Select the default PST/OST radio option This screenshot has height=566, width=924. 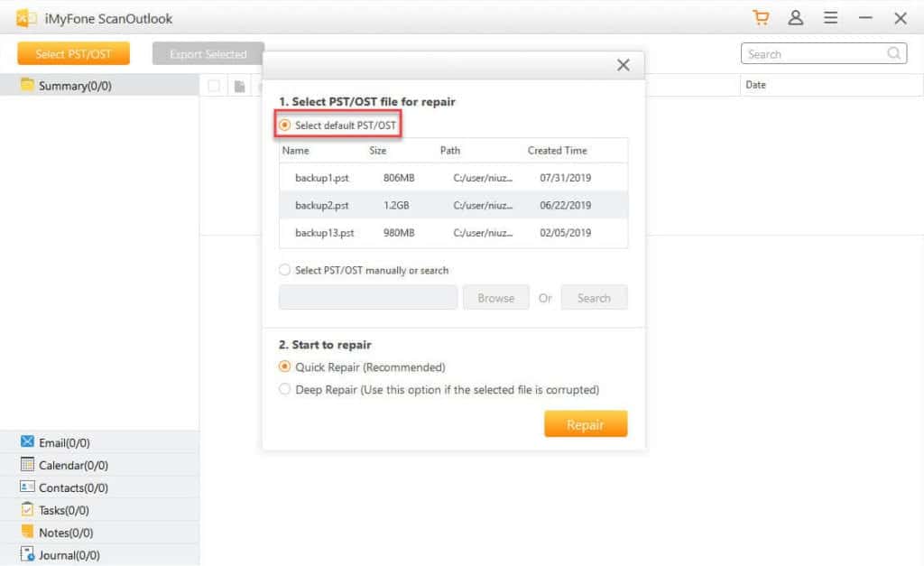click(285, 125)
